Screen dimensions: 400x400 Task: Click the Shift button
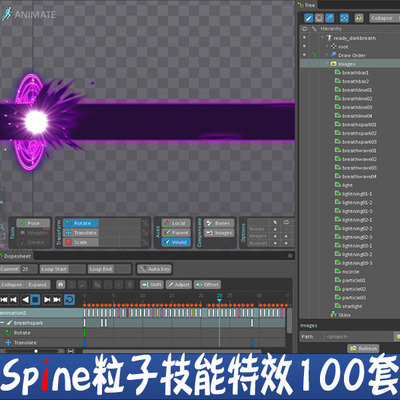click(152, 285)
